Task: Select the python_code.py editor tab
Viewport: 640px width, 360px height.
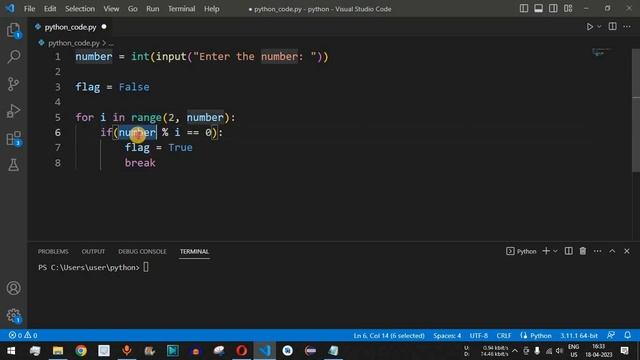Action: tap(70, 27)
